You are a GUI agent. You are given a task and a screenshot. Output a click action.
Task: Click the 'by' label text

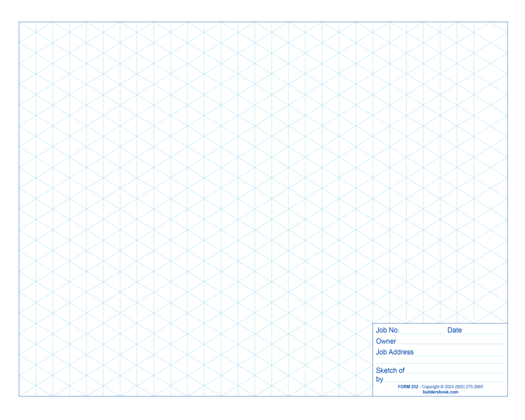(379, 379)
